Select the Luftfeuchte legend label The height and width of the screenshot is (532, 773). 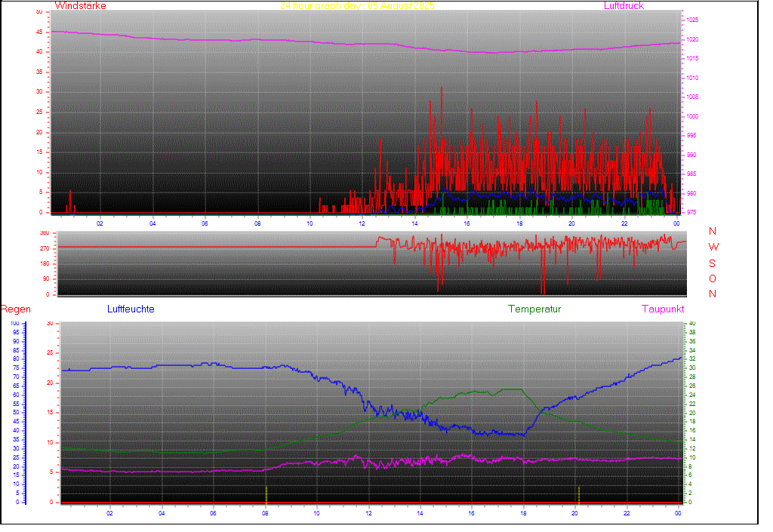(131, 309)
